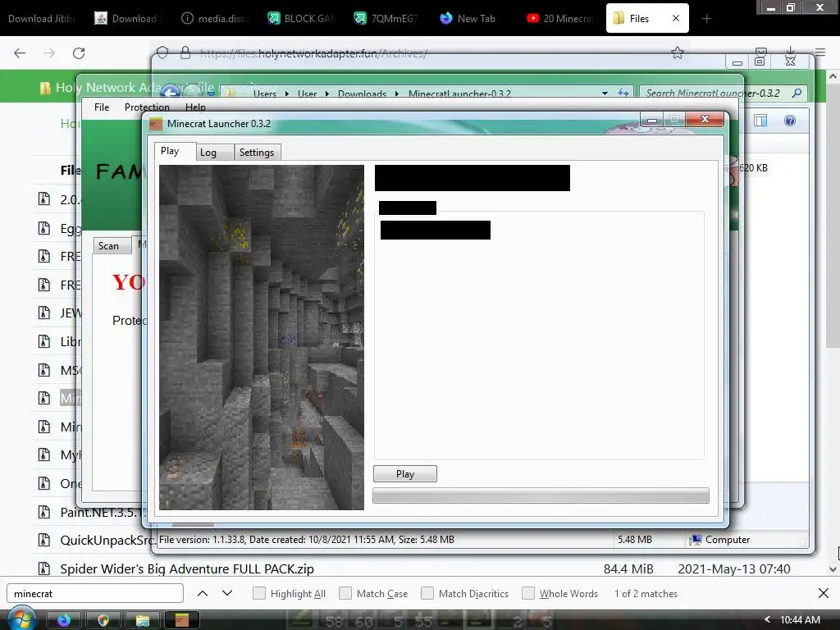Image resolution: width=840 pixels, height=630 pixels.
Task: Click the page scrollbar down arrow
Action: click(833, 569)
